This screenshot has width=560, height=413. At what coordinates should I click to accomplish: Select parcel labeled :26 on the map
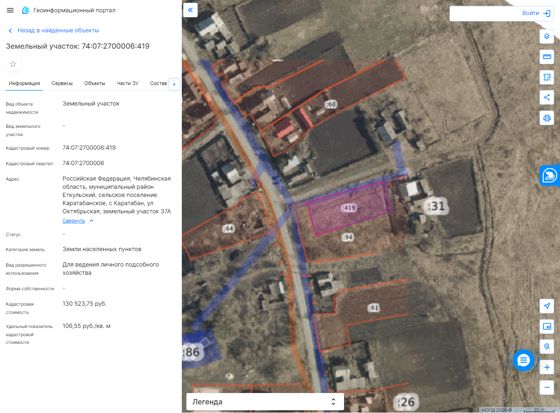405,402
